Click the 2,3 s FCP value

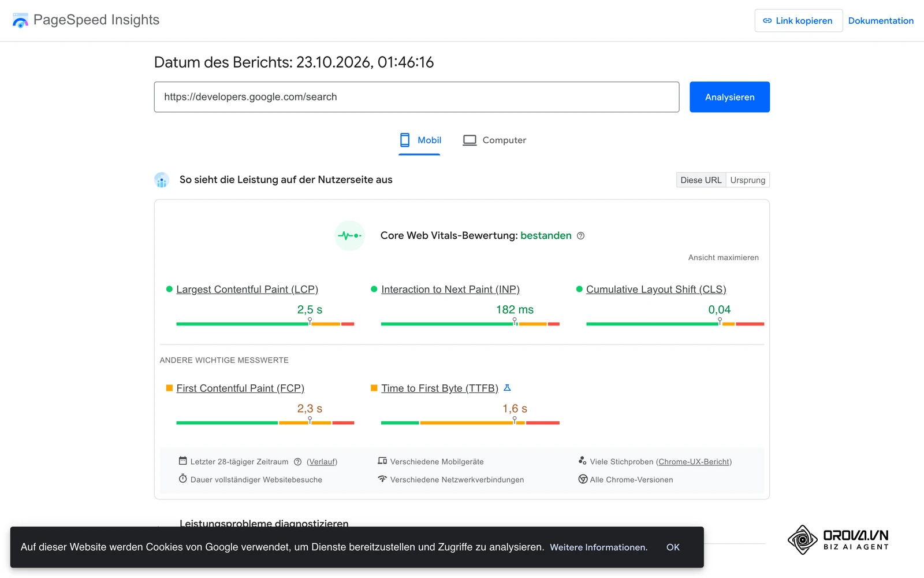pos(310,409)
